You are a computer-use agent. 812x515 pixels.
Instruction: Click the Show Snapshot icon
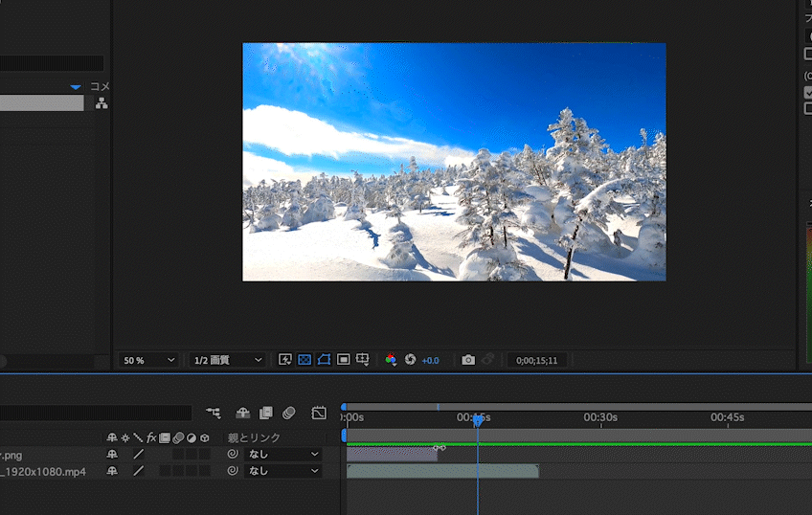coord(487,359)
